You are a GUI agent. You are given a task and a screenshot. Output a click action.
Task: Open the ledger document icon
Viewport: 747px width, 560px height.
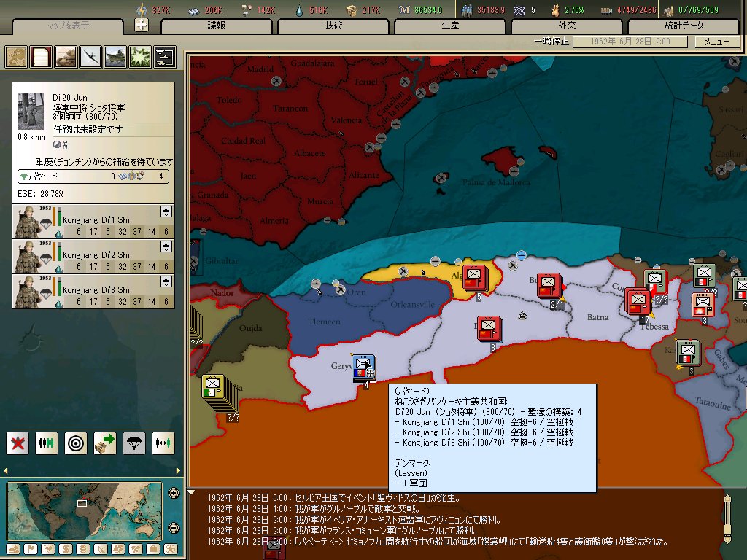click(x=41, y=57)
